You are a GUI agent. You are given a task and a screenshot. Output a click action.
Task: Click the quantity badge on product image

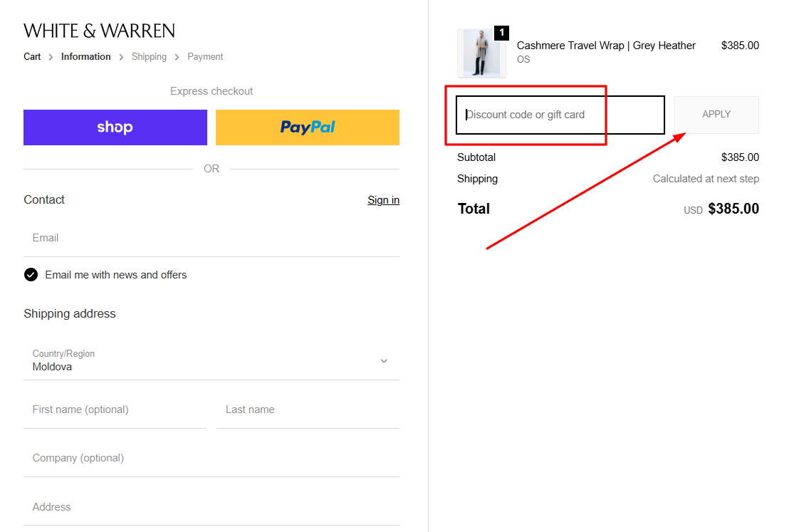pos(501,33)
